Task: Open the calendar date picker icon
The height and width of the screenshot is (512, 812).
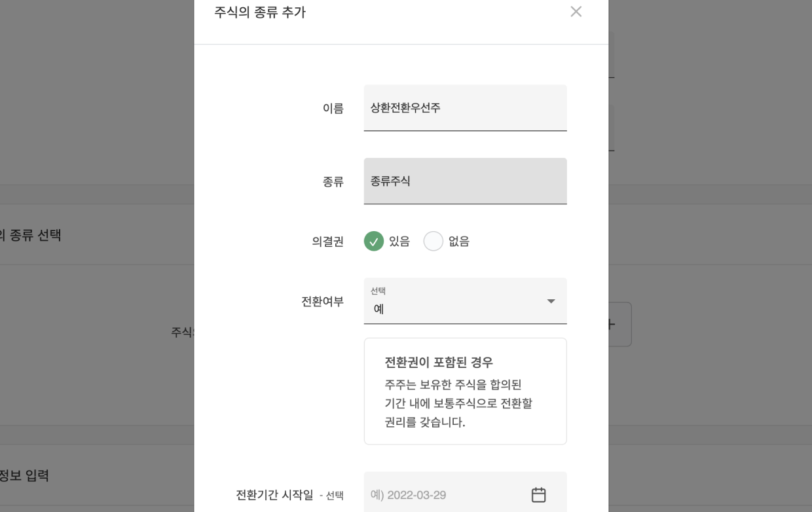Action: coord(538,495)
